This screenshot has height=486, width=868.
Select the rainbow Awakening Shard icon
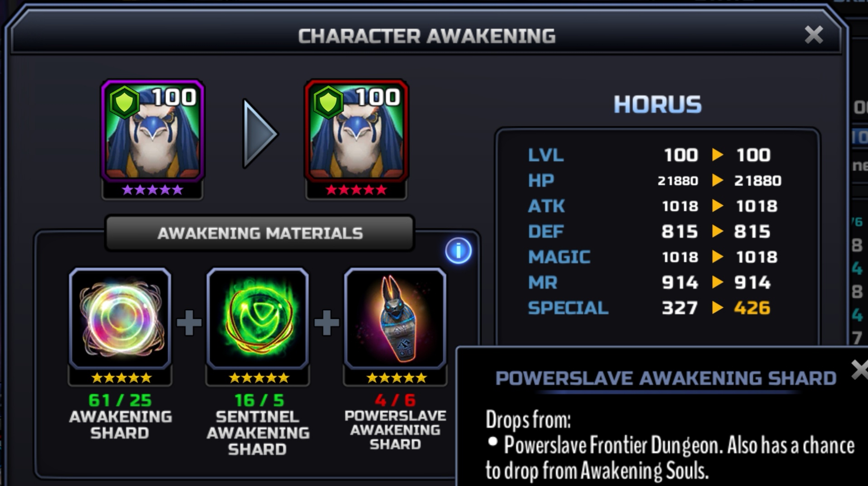(120, 318)
